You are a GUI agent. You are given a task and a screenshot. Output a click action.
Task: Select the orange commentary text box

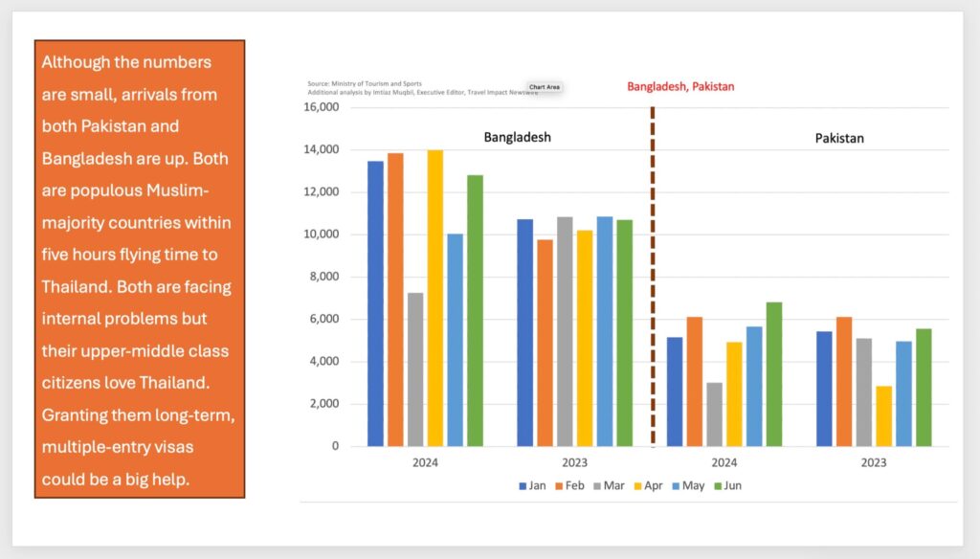(140, 269)
